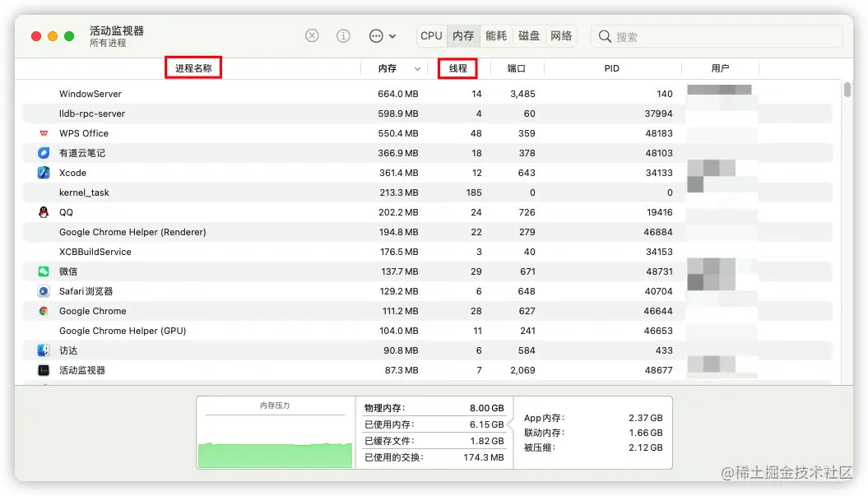Select the QQ penguin icon
868x496 pixels.
click(44, 212)
